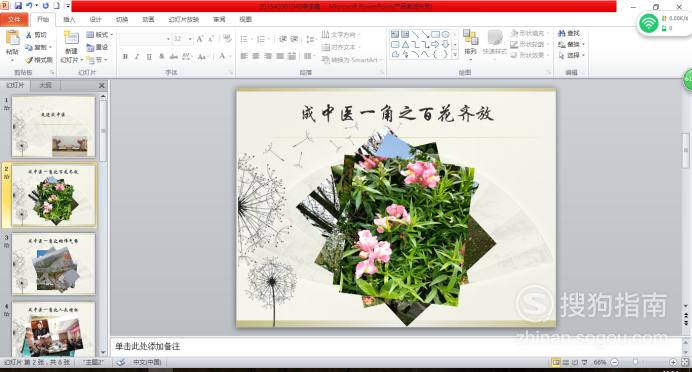Screen dimensions: 692x372
Task: Click the New Slide icon
Action: (x=71, y=38)
